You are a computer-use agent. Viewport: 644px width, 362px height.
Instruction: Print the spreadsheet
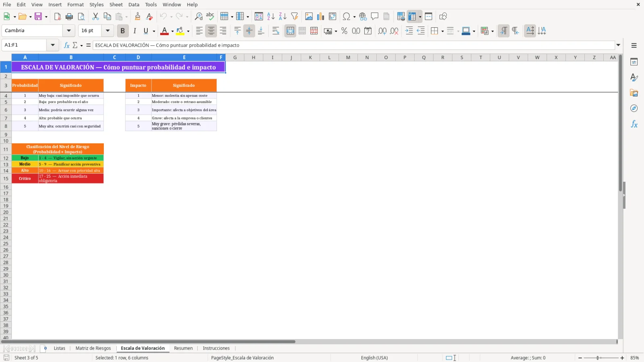point(69,16)
